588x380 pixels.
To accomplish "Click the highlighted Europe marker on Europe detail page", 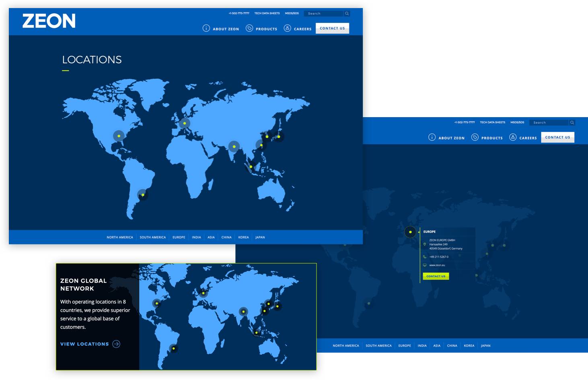I will pos(410,232).
